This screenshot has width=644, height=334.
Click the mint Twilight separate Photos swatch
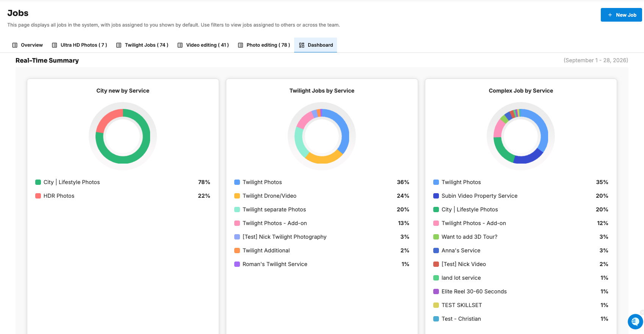[237, 210]
